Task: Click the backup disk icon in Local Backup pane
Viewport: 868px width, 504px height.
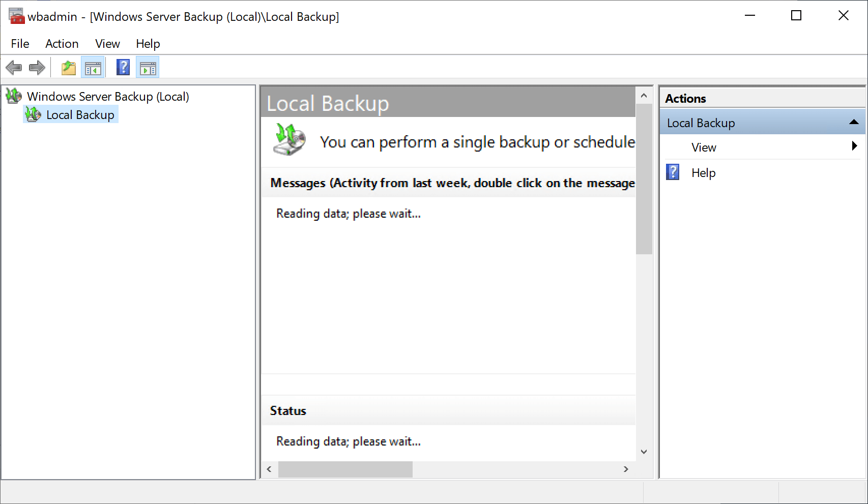Action: [x=290, y=139]
